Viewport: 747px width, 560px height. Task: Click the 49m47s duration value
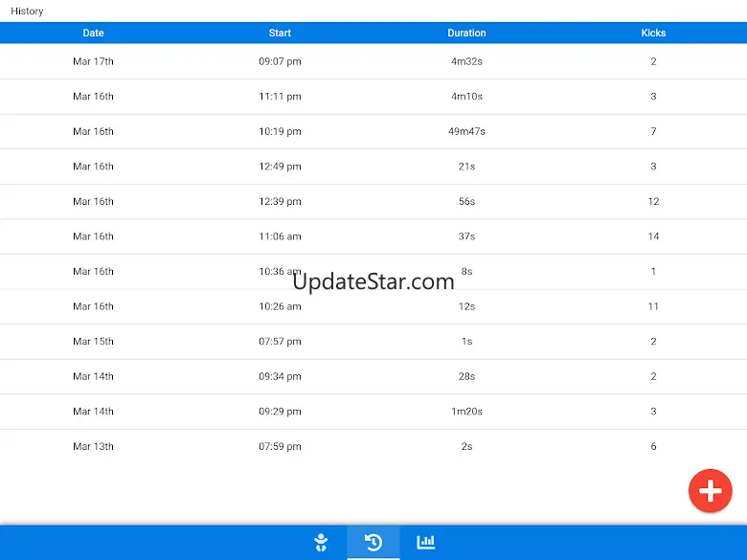click(466, 131)
